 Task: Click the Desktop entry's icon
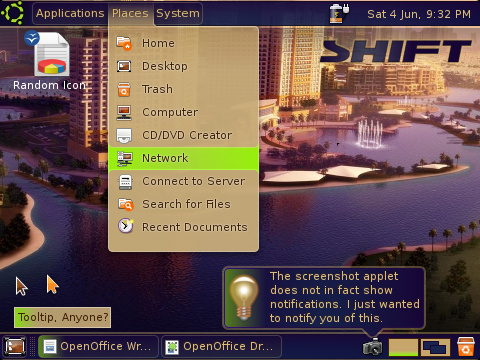coord(124,66)
